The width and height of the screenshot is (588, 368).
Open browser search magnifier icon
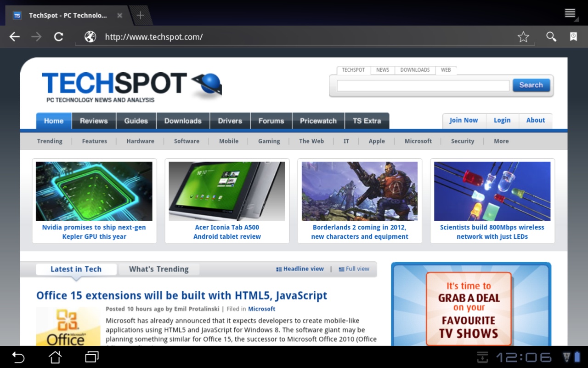tap(551, 37)
